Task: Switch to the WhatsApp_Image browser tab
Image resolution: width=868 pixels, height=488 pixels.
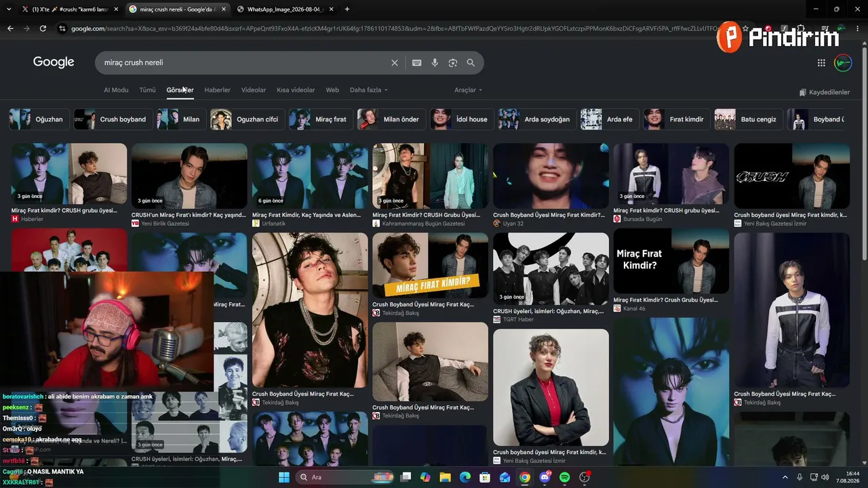Action: [285, 9]
